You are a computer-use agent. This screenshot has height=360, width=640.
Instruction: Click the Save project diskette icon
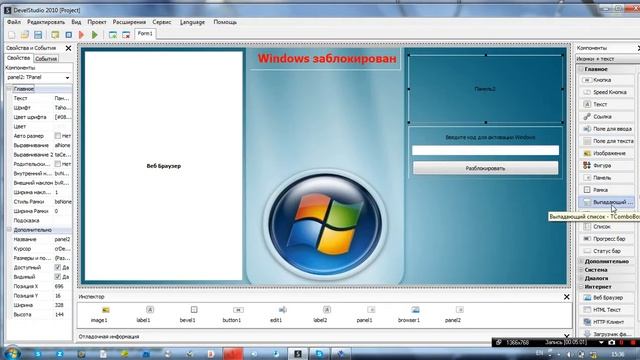[x=38, y=35]
